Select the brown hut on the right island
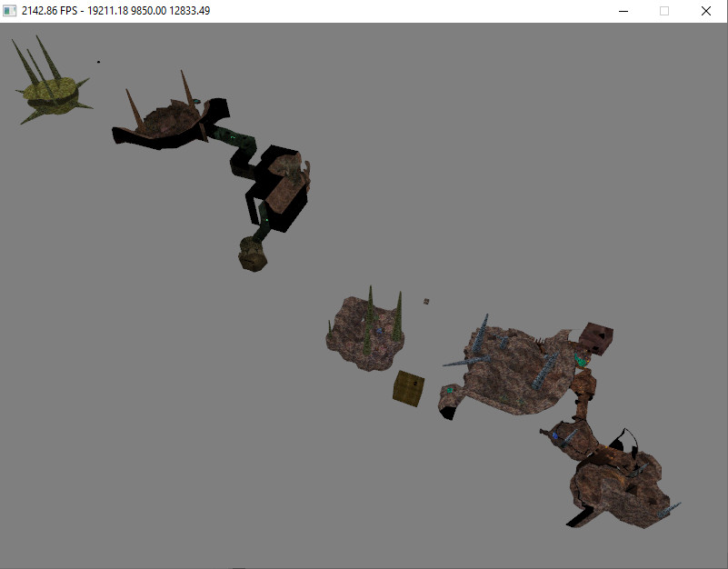The height and width of the screenshot is (569, 728). (597, 337)
